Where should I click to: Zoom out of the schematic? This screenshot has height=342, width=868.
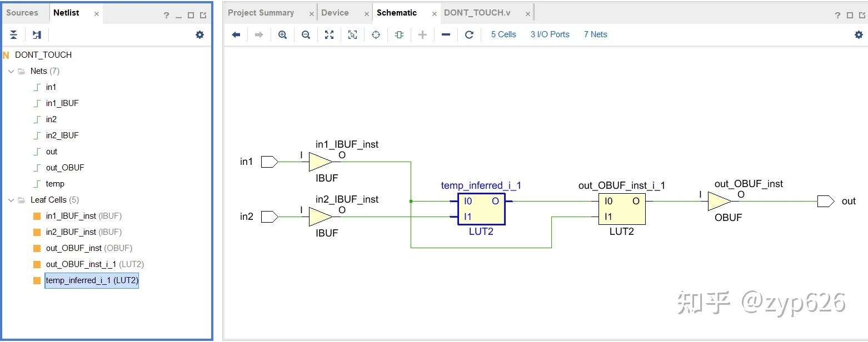(x=306, y=34)
